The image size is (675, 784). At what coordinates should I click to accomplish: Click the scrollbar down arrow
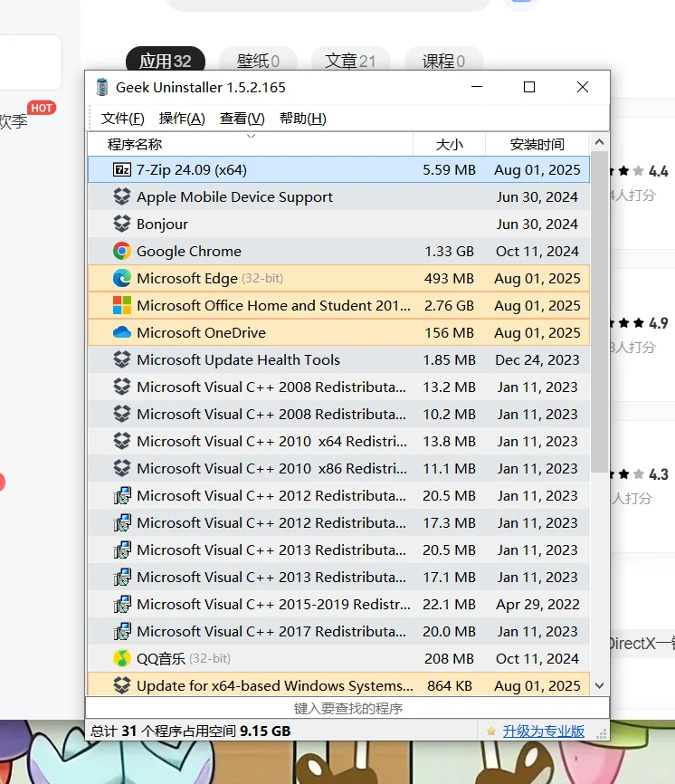coord(600,685)
